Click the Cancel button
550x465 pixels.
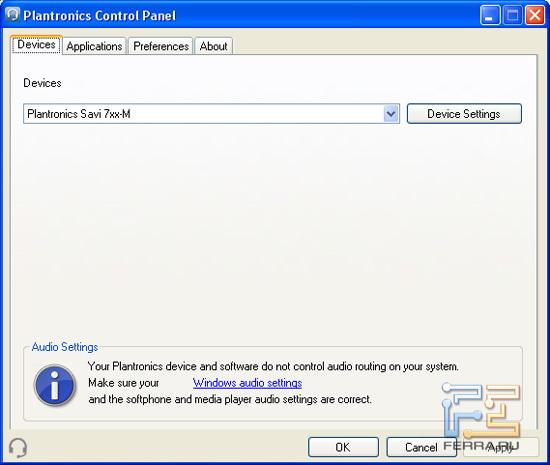click(x=421, y=447)
